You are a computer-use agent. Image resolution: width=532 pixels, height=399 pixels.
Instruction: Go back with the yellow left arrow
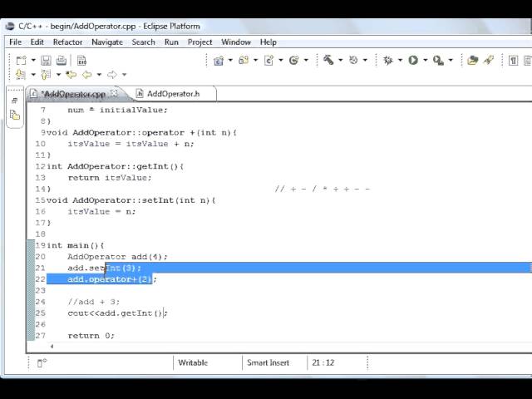click(x=86, y=74)
